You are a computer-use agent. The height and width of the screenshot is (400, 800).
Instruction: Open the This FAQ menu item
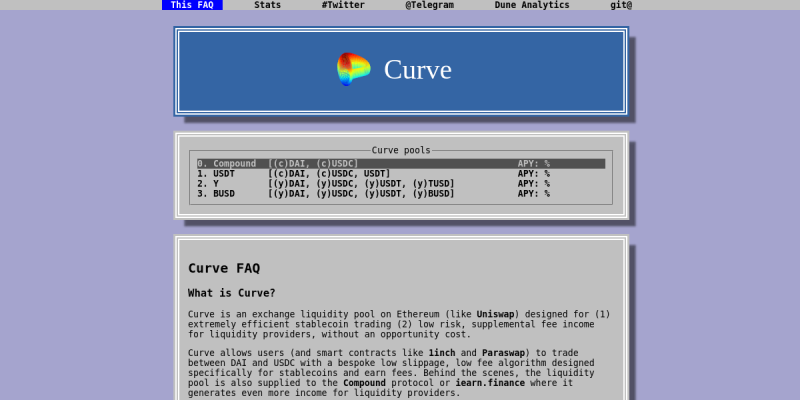(192, 5)
